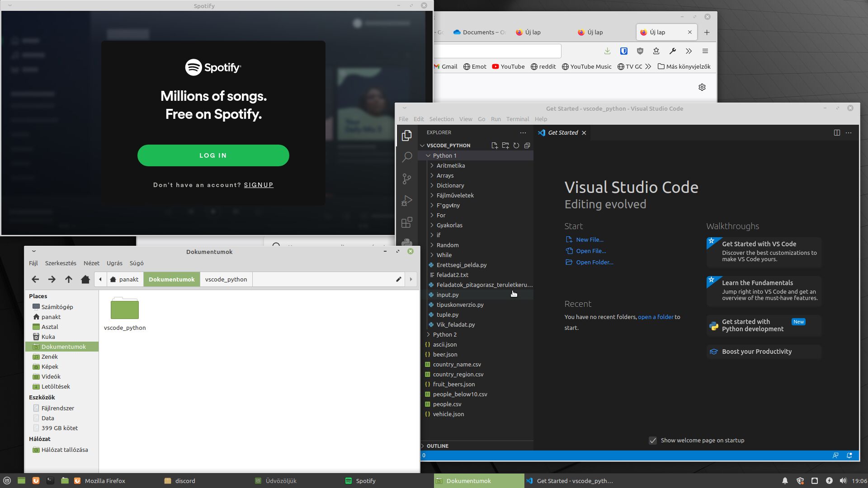Image resolution: width=868 pixels, height=488 pixels.
Task: Switch to the Documents tab in Firefox
Action: point(479,32)
